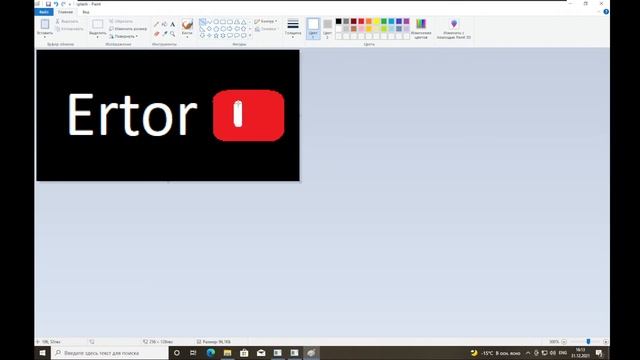Choose the oval shape in shapes gallery
This screenshot has height=360, width=640.
coord(216,22)
